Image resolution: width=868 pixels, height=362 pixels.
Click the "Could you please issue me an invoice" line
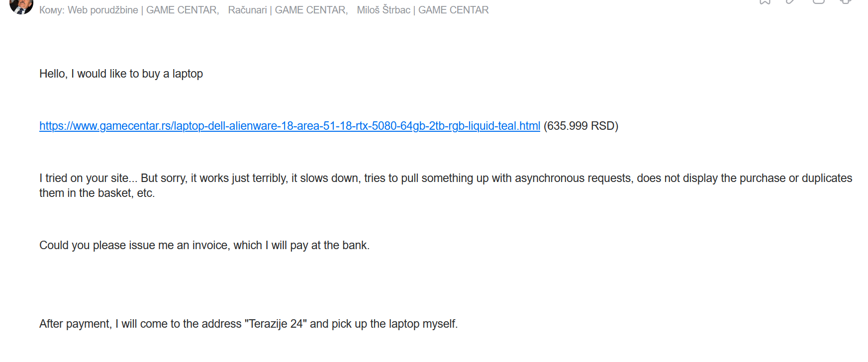204,245
